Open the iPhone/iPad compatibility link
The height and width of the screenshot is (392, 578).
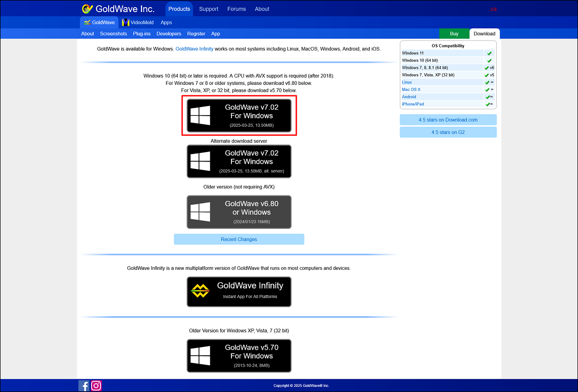413,104
